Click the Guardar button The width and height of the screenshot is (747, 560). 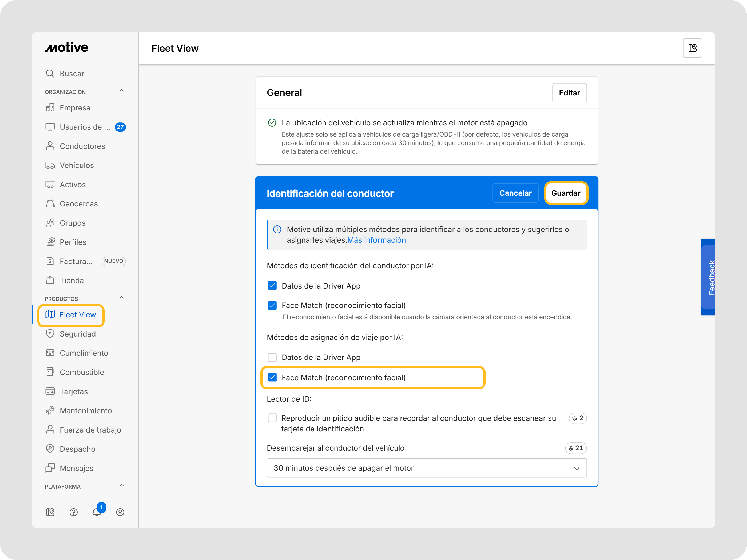click(x=566, y=193)
